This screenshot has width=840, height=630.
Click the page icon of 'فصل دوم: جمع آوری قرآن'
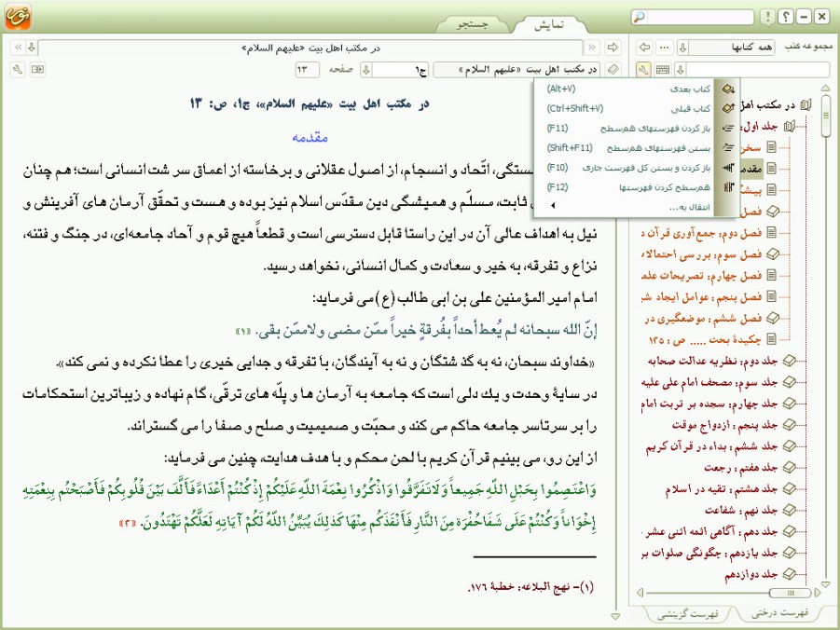tap(771, 233)
